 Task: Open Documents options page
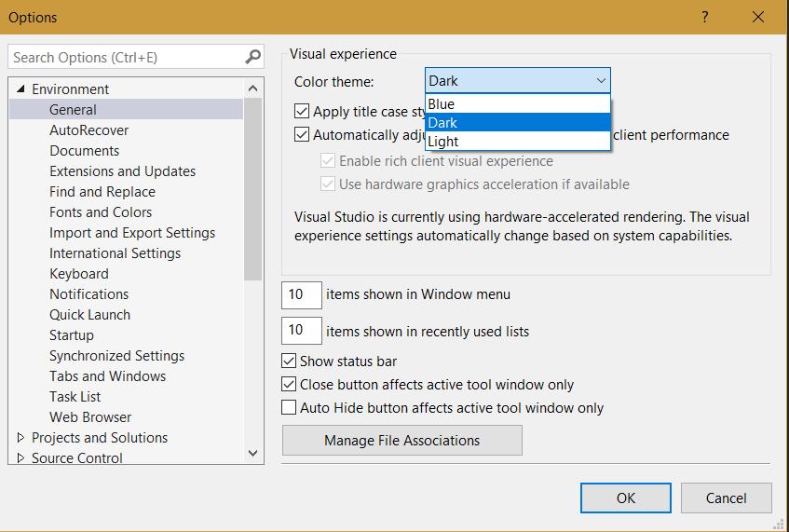coord(85,151)
